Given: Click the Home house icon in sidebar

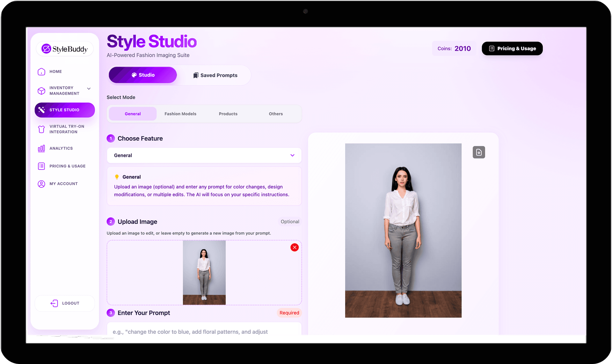Looking at the screenshot, I should pos(41,72).
